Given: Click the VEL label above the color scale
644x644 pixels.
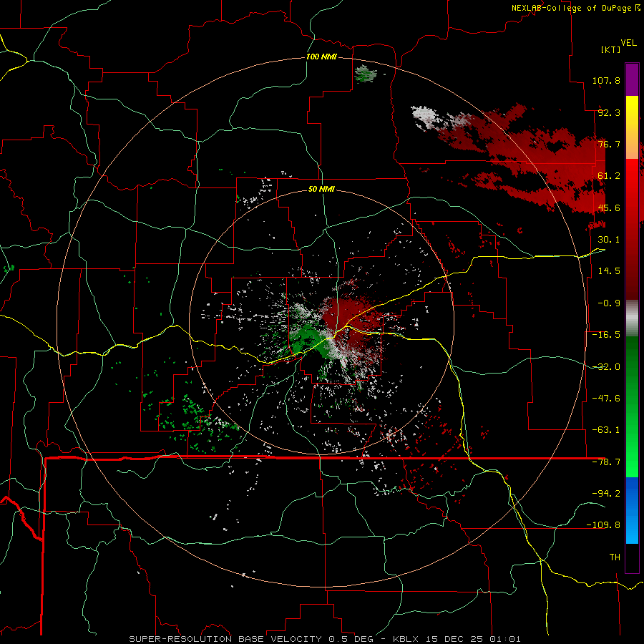Looking at the screenshot, I should [628, 43].
